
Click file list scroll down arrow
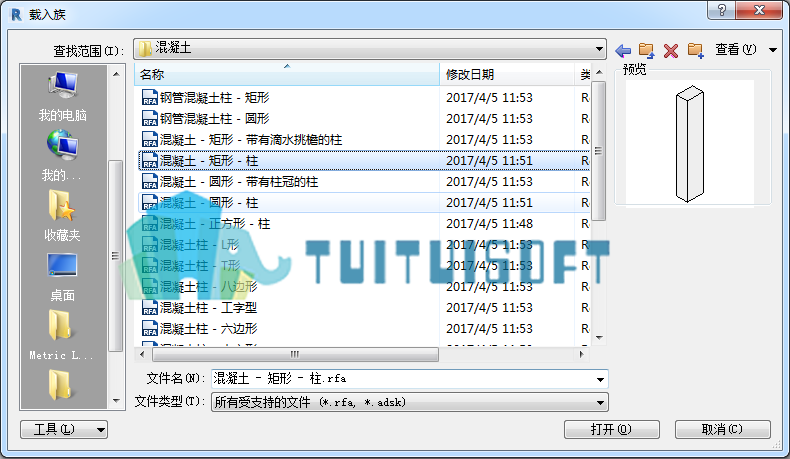pyautogui.click(x=599, y=338)
